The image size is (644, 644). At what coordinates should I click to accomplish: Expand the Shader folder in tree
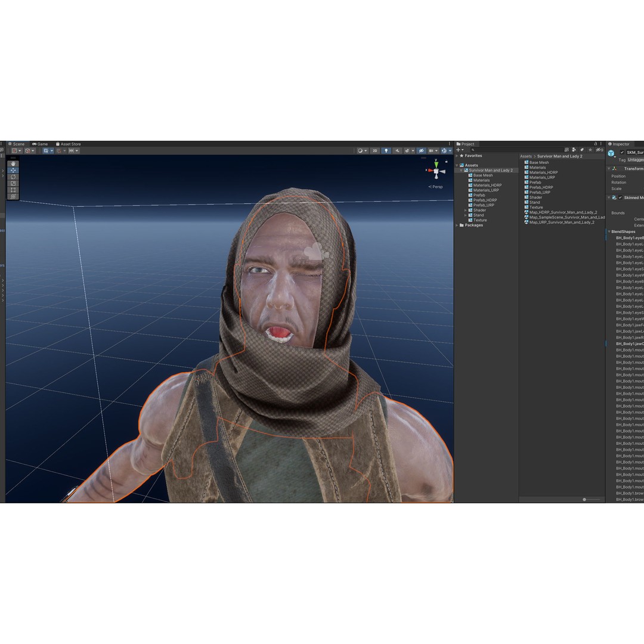coord(466,210)
